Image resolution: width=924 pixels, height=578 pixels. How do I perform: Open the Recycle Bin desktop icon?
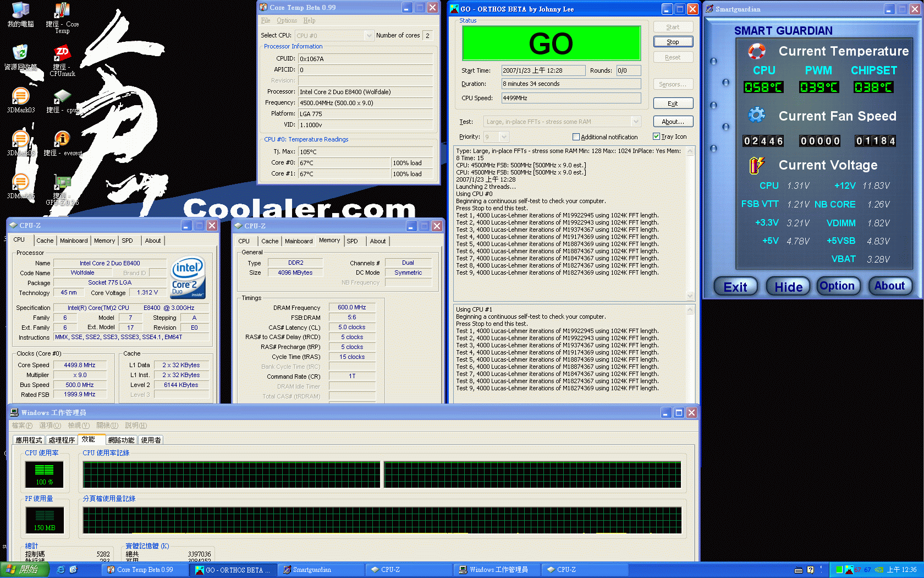pos(20,58)
